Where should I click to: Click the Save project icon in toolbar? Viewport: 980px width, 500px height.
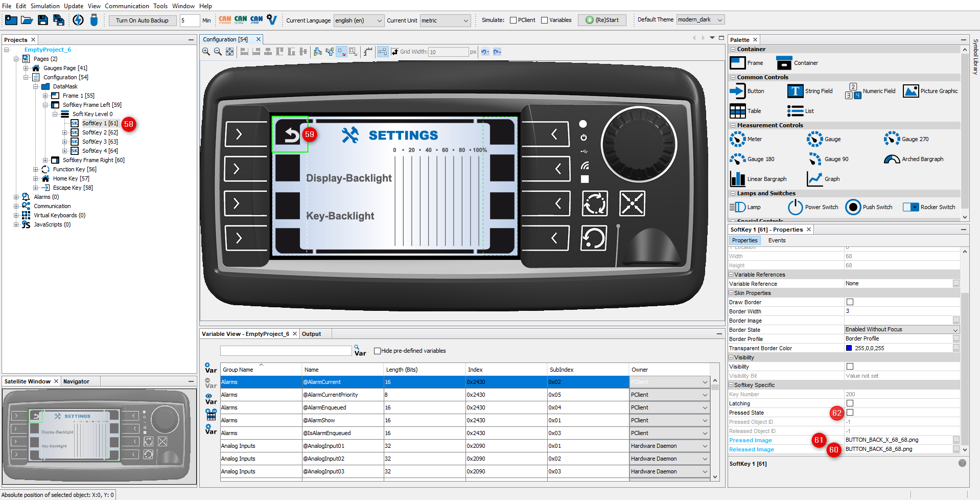[x=43, y=20]
